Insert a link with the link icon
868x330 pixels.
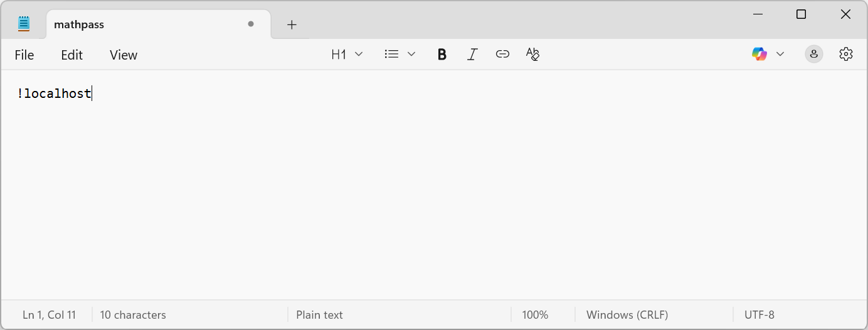(502, 55)
